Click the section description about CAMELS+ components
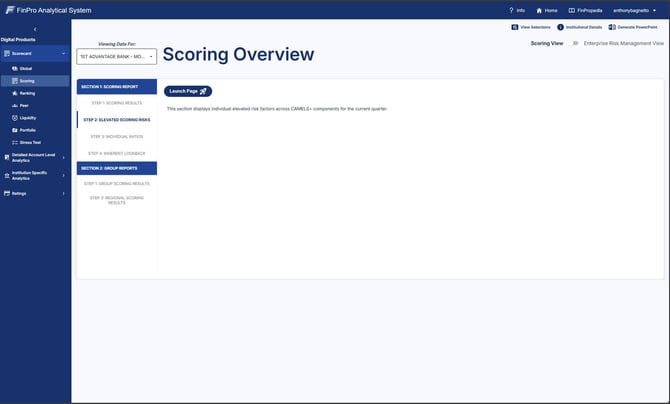Image resolution: width=670 pixels, height=404 pixels. (277, 109)
